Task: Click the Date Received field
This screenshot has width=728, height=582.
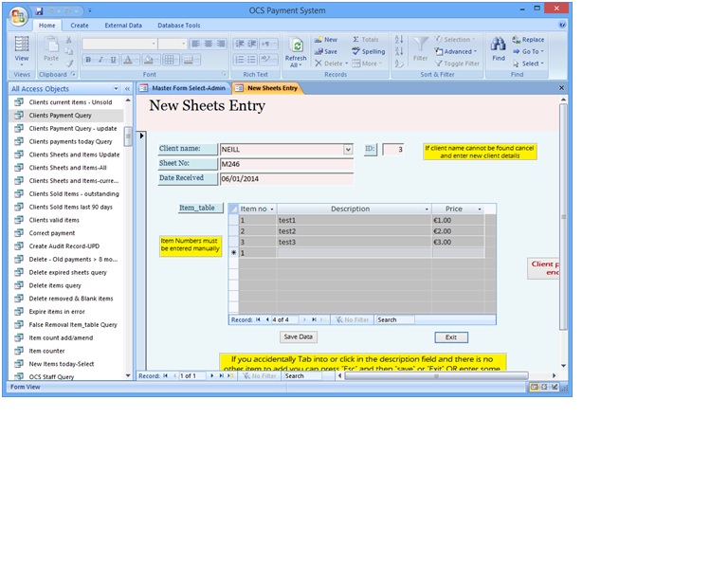Action: pos(286,179)
